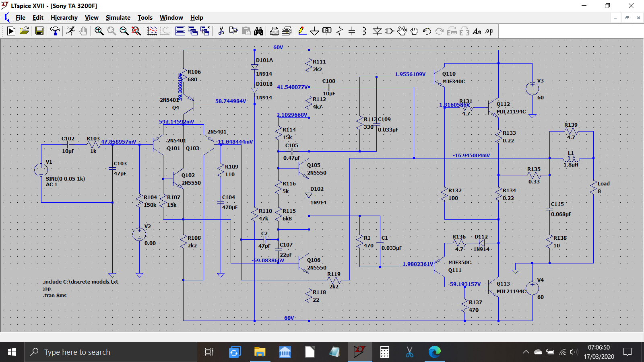Place a Resistor component
Image resolution: width=644 pixels, height=362 pixels.
(x=340, y=31)
